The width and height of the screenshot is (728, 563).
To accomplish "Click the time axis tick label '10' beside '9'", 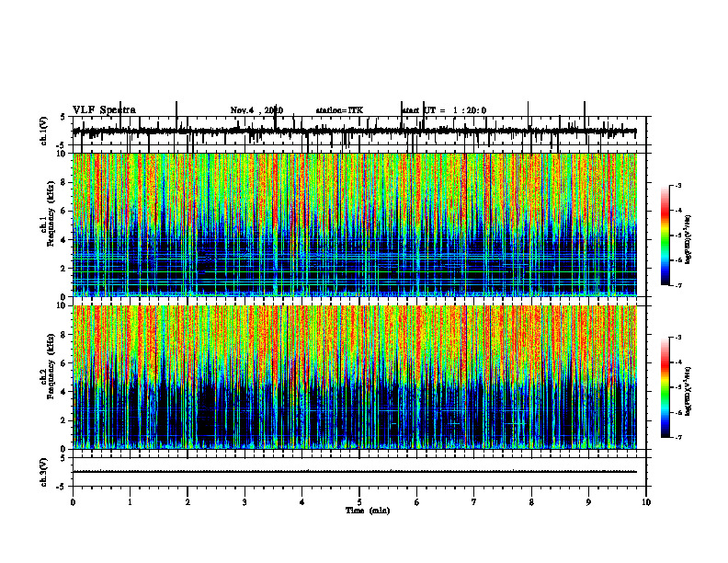I will [x=646, y=502].
